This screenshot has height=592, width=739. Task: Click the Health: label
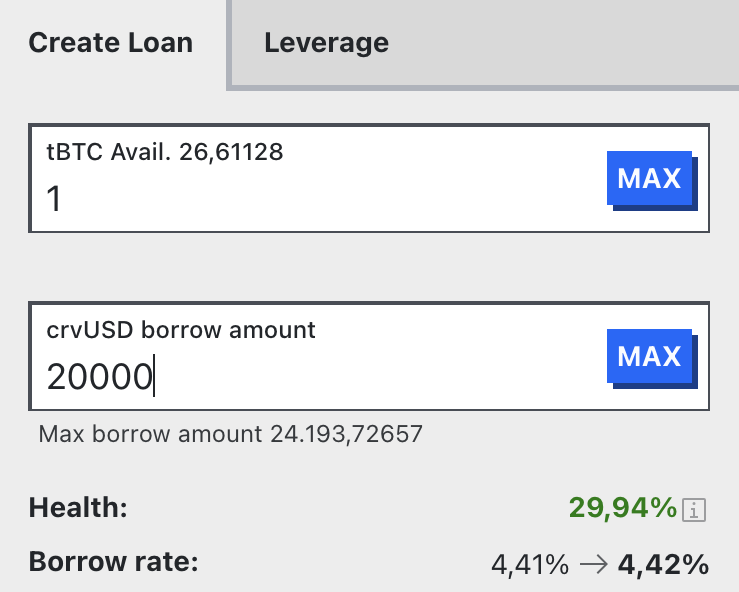[x=78, y=508]
